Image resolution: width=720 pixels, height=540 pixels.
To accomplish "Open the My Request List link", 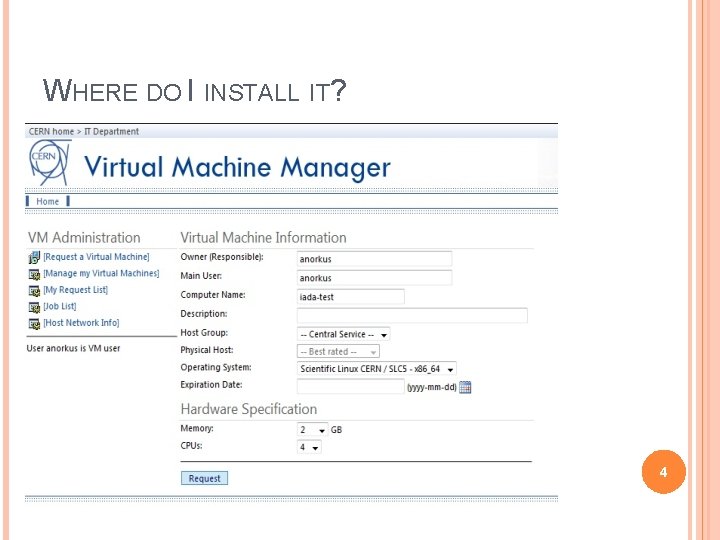I will [x=75, y=290].
